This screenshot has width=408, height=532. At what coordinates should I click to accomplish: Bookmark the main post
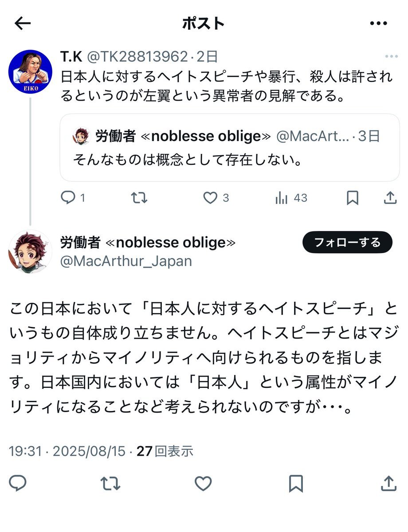click(x=296, y=483)
